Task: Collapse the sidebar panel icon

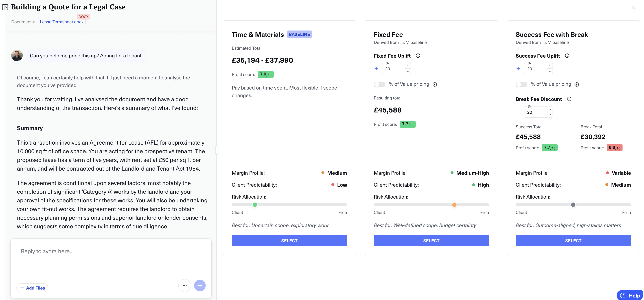Action: point(5,7)
